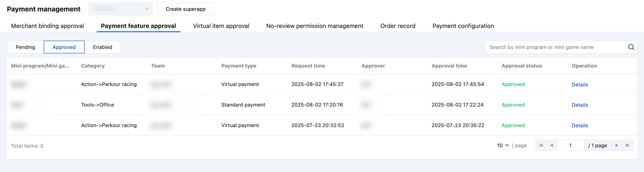
Task: Select the Approved filter
Action: [64, 47]
